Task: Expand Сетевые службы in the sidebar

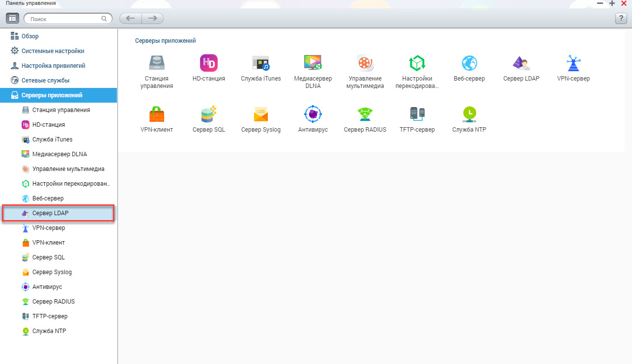Action: [59, 81]
